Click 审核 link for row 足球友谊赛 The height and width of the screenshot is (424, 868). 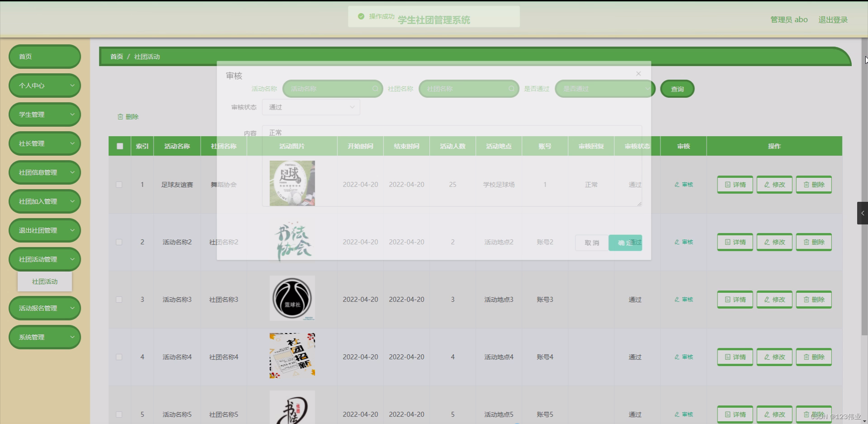click(x=684, y=185)
